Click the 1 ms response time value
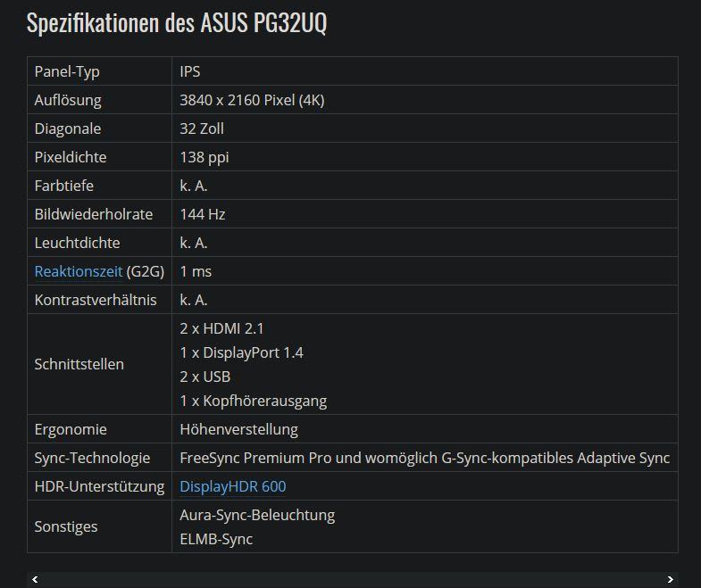 [x=196, y=271]
